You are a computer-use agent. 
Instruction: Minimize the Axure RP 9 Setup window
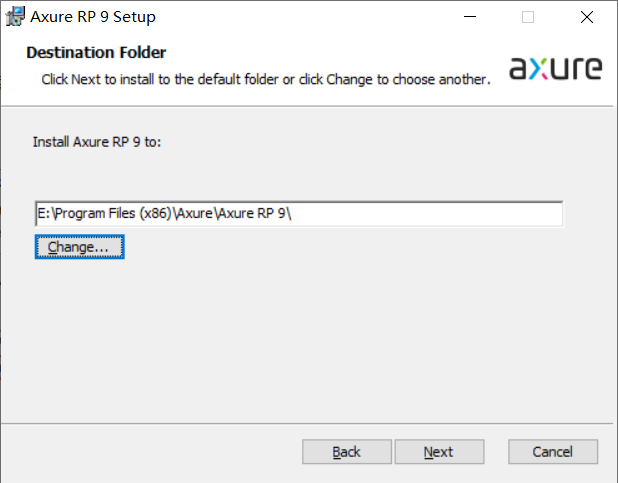pos(470,17)
